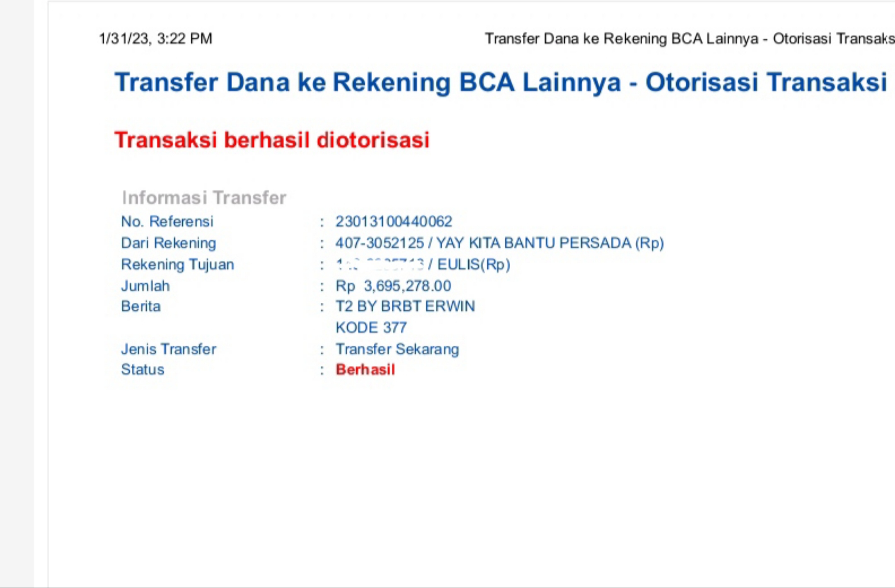
Task: Select destination account value ending '/ EULIS(Rp)'
Action: point(423,265)
